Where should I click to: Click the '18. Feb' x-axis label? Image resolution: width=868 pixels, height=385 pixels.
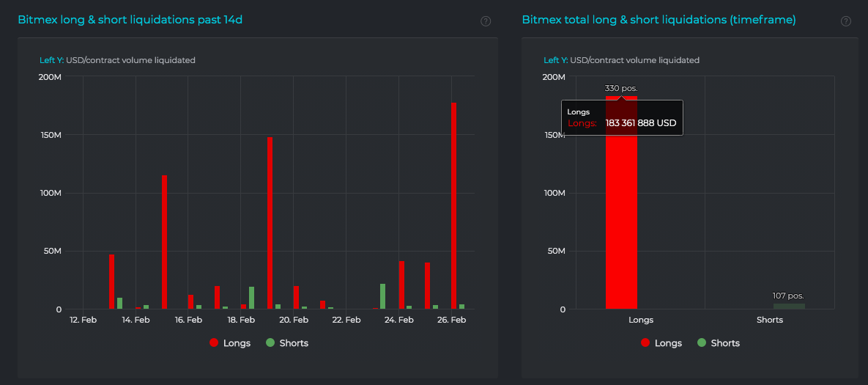241,320
